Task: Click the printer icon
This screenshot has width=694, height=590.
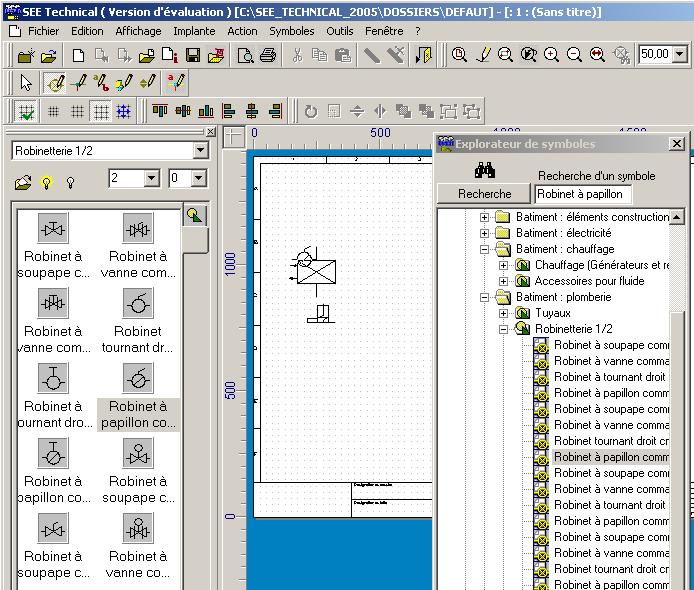Action: tap(268, 56)
